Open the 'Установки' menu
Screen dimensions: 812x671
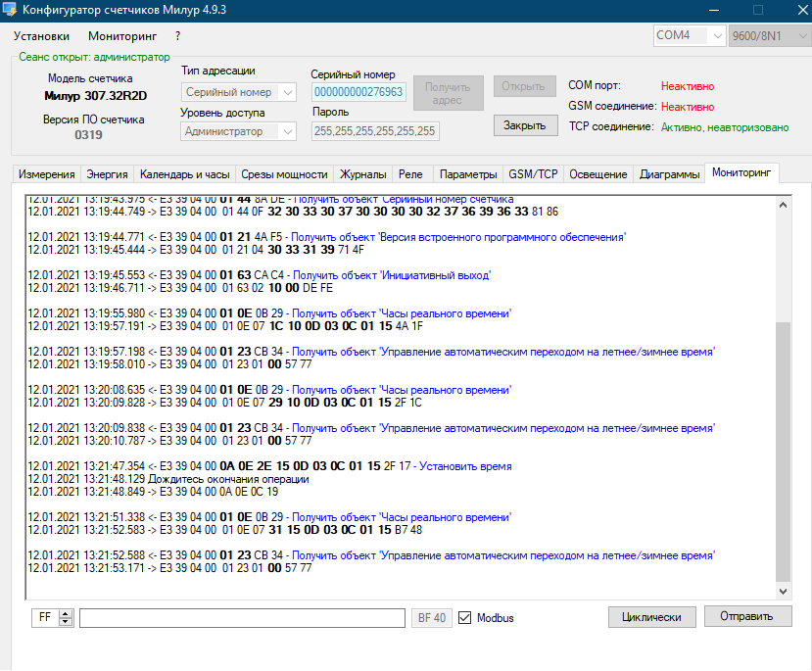41,36
